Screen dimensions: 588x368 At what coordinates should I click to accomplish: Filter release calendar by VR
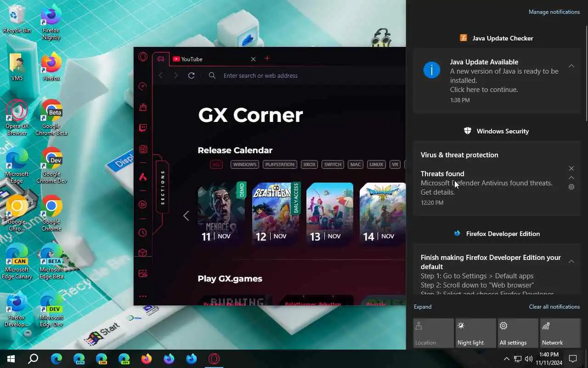coord(395,164)
